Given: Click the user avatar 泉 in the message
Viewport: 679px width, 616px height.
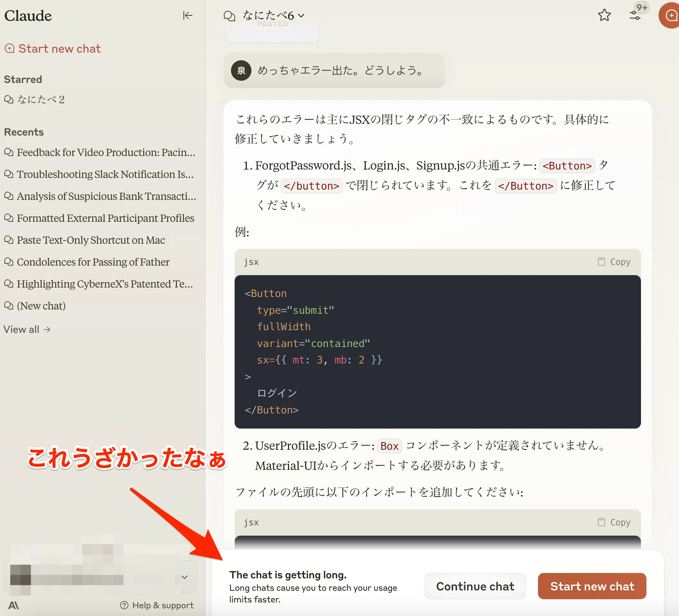Looking at the screenshot, I should tap(241, 71).
